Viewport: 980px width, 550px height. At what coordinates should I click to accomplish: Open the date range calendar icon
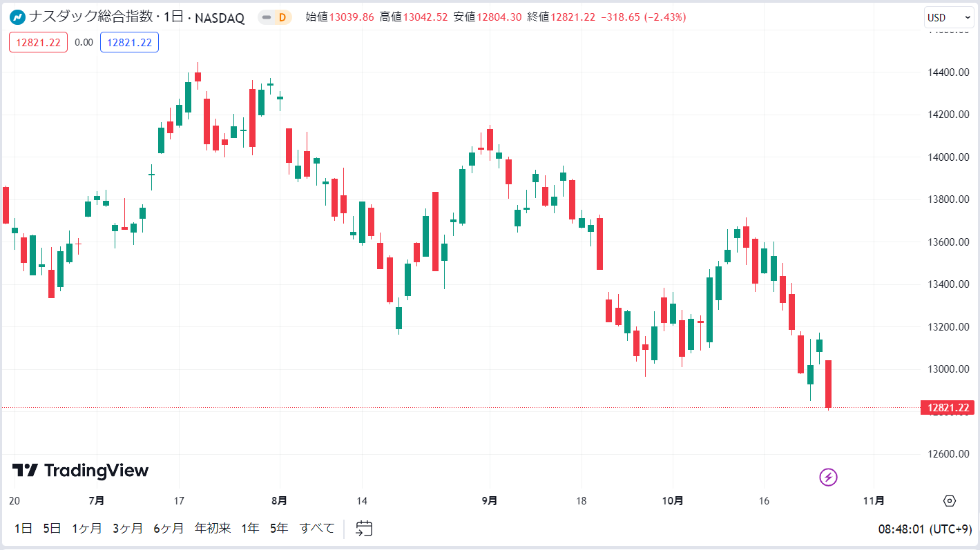[364, 529]
